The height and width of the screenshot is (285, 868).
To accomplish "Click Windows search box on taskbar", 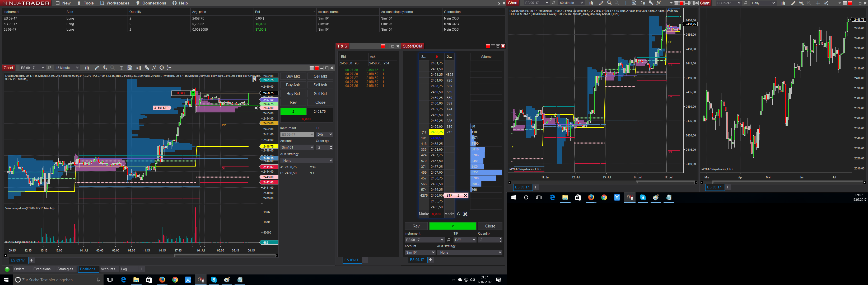I will click(x=58, y=280).
